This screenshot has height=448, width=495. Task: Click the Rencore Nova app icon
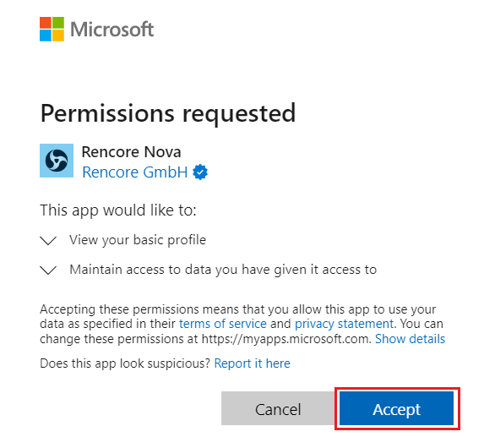point(57,161)
